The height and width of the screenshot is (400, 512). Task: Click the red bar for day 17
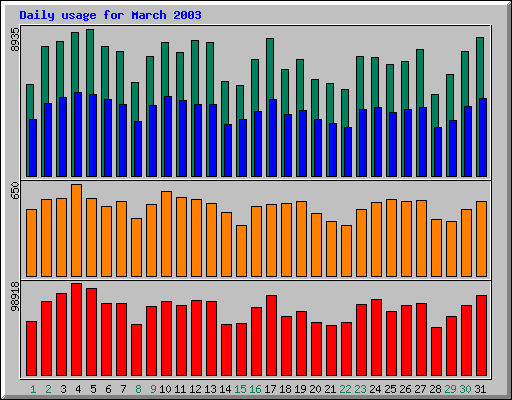tap(272, 336)
